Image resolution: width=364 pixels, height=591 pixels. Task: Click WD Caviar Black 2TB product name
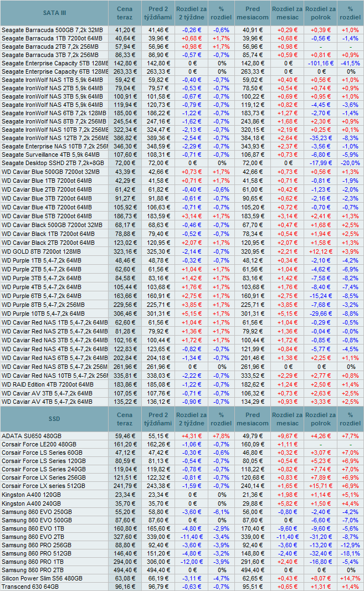pos(47,243)
